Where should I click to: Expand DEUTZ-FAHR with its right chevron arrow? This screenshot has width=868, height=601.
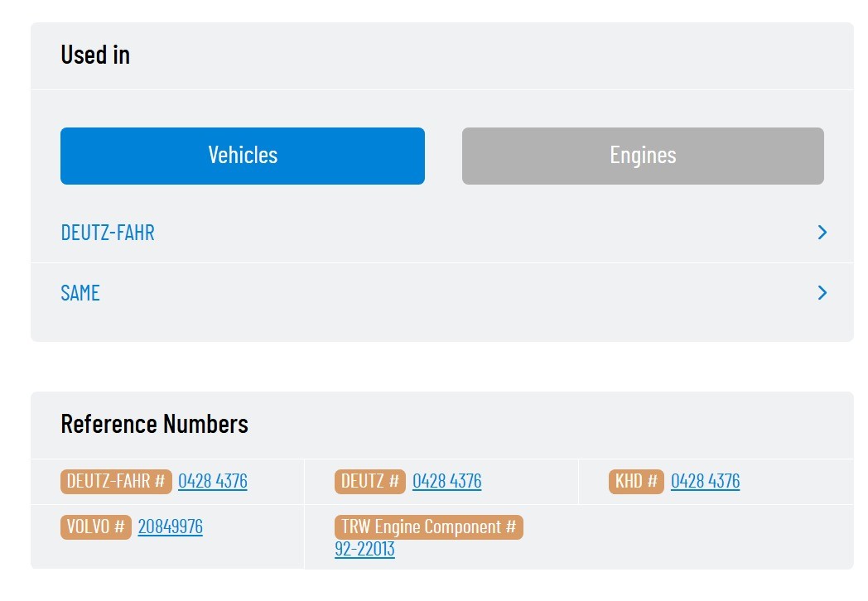822,233
